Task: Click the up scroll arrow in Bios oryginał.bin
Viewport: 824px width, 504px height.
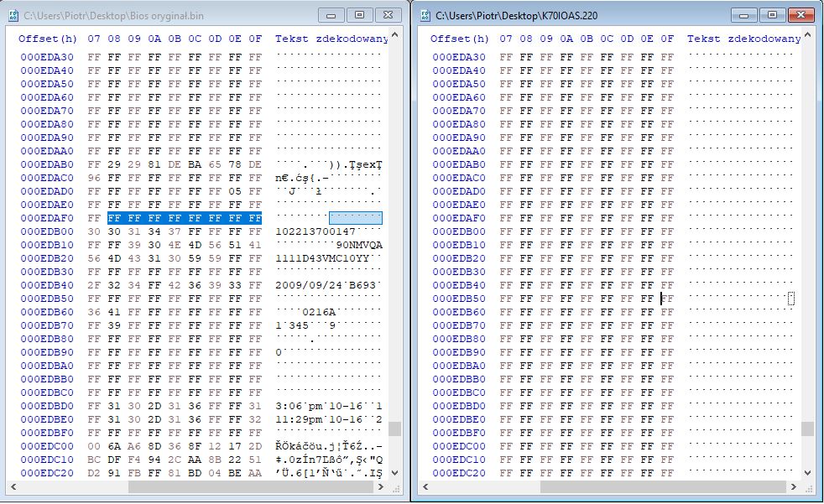Action: 395,35
